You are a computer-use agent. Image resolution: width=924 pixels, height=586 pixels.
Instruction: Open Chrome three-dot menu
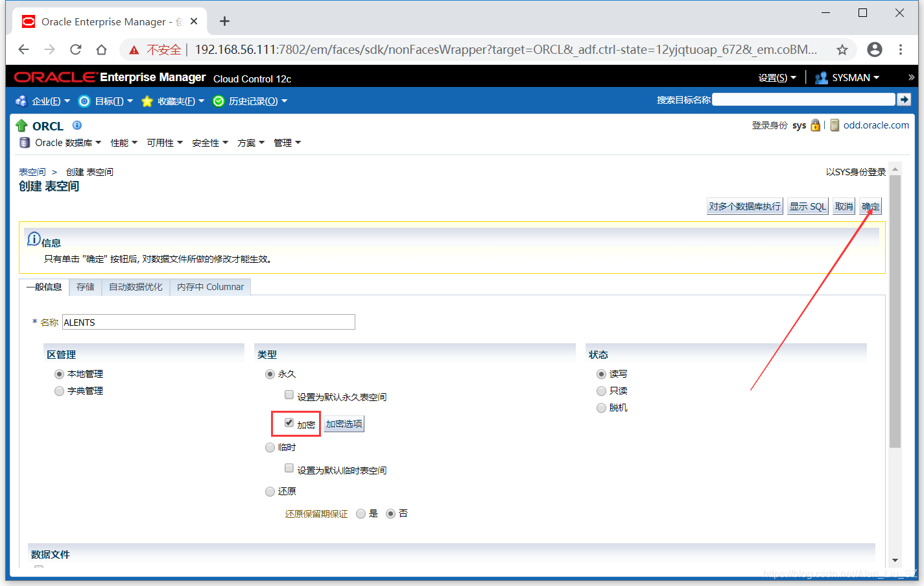click(901, 49)
